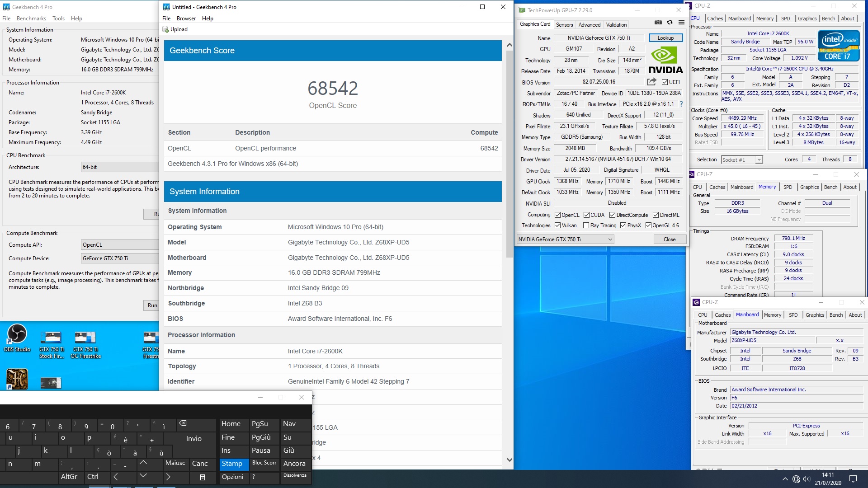
Task: Click the Upload icon in Geekbench window
Action: pos(166,29)
